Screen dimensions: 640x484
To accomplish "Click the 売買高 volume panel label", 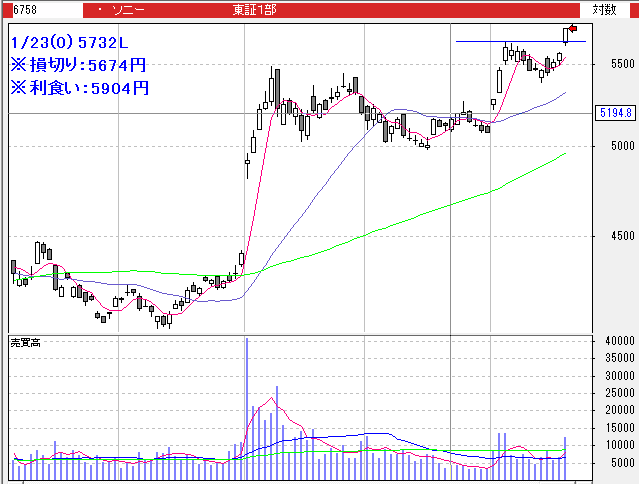I will click(26, 343).
